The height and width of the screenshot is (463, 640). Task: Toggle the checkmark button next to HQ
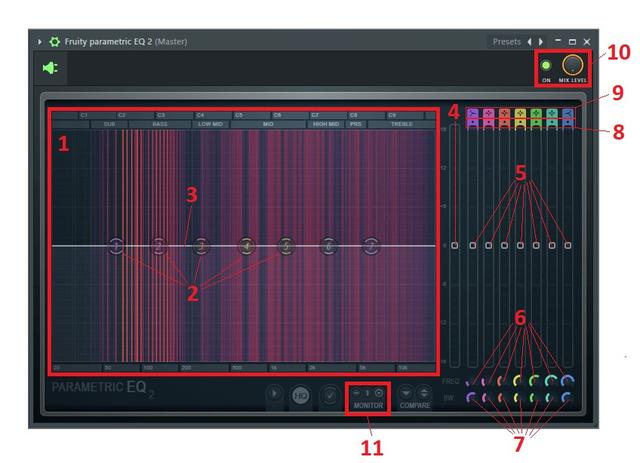coord(329,395)
